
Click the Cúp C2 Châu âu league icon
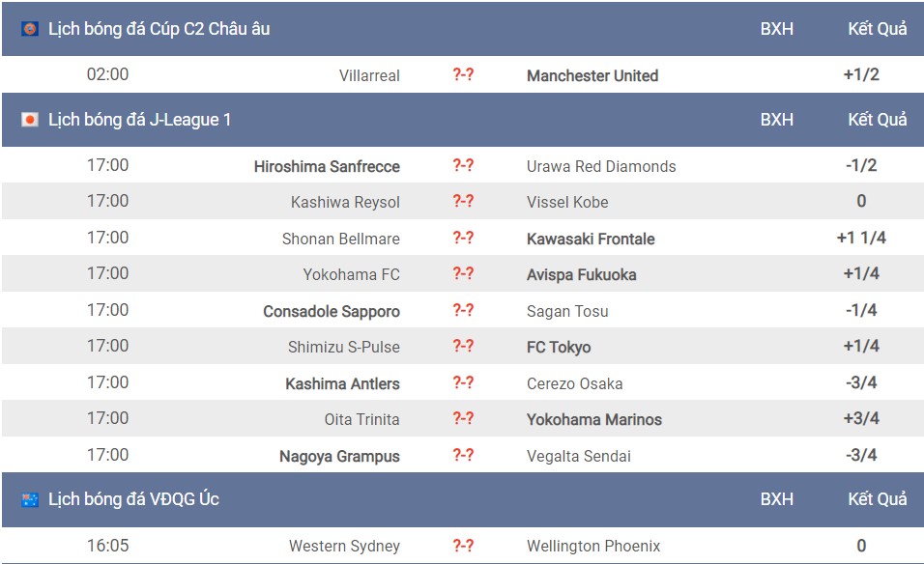pyautogui.click(x=30, y=29)
